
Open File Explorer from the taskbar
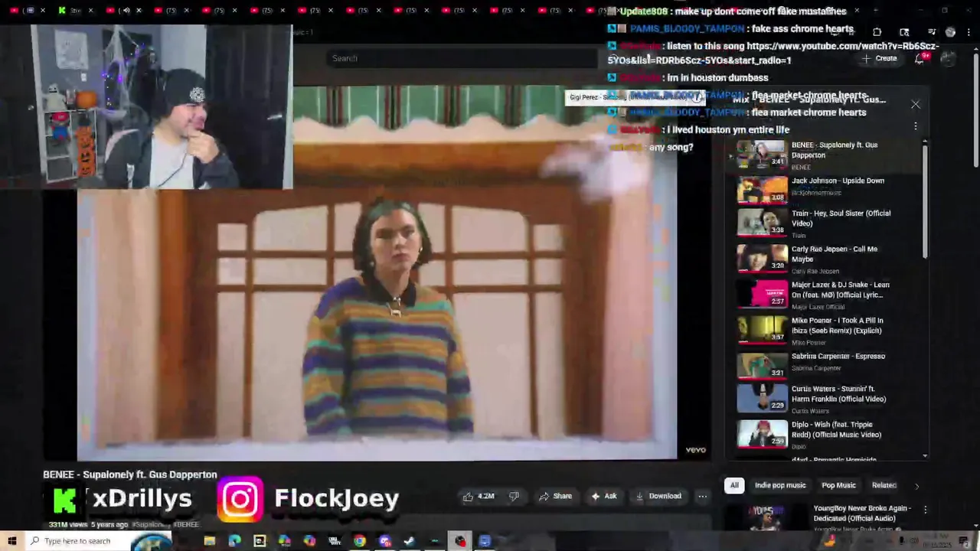point(209,541)
